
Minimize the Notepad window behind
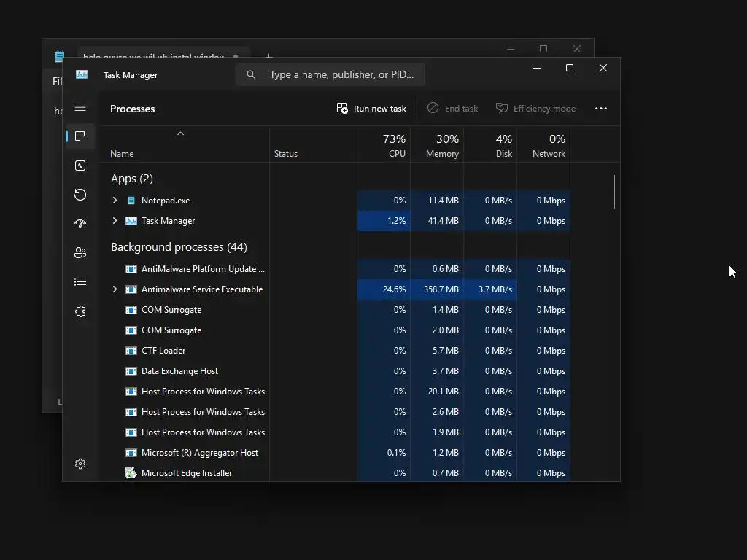coord(511,49)
